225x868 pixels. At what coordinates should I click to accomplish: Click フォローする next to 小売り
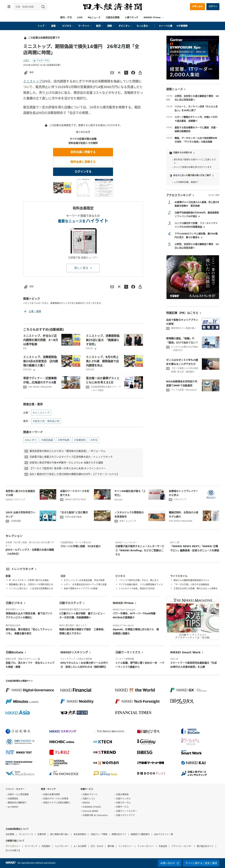pos(41,61)
